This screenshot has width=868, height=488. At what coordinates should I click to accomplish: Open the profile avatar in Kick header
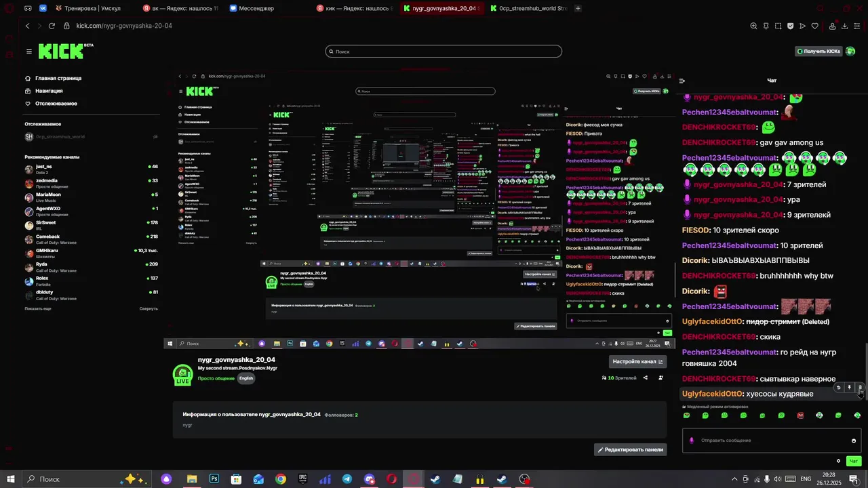(x=850, y=52)
